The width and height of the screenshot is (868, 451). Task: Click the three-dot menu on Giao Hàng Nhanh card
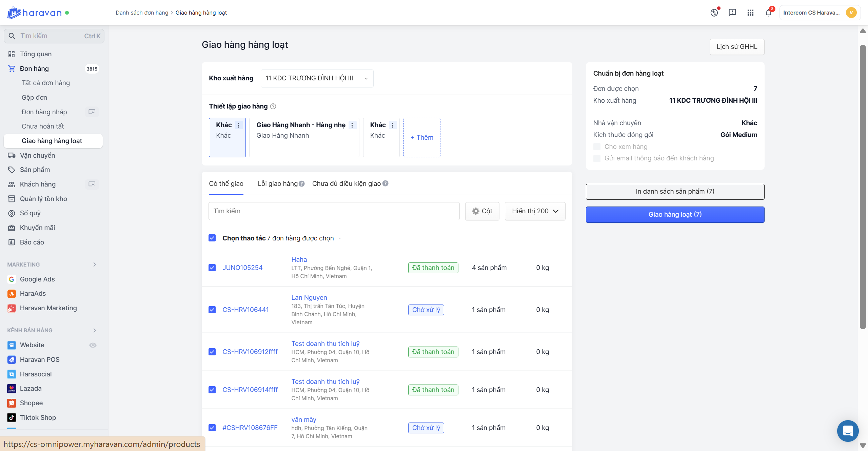pyautogui.click(x=352, y=125)
